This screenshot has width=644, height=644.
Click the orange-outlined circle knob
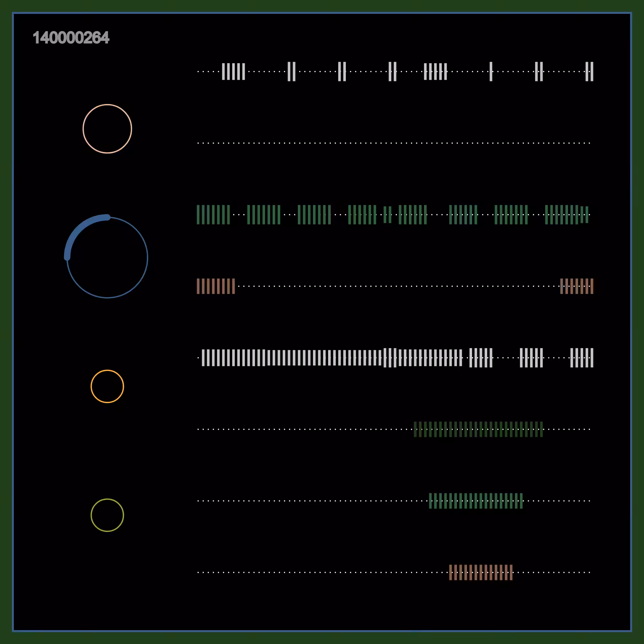point(107,386)
